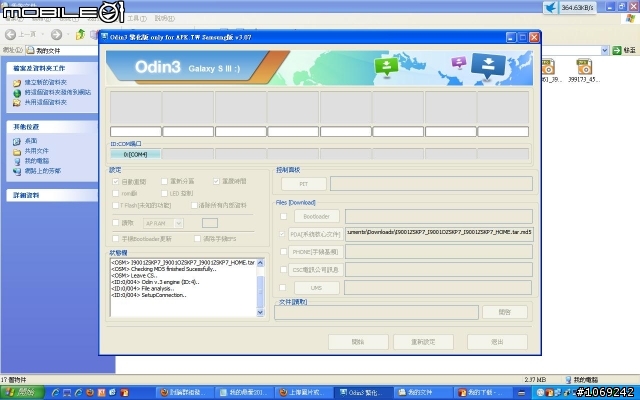Toggle 重新分區 re-partition checkbox

pos(164,181)
